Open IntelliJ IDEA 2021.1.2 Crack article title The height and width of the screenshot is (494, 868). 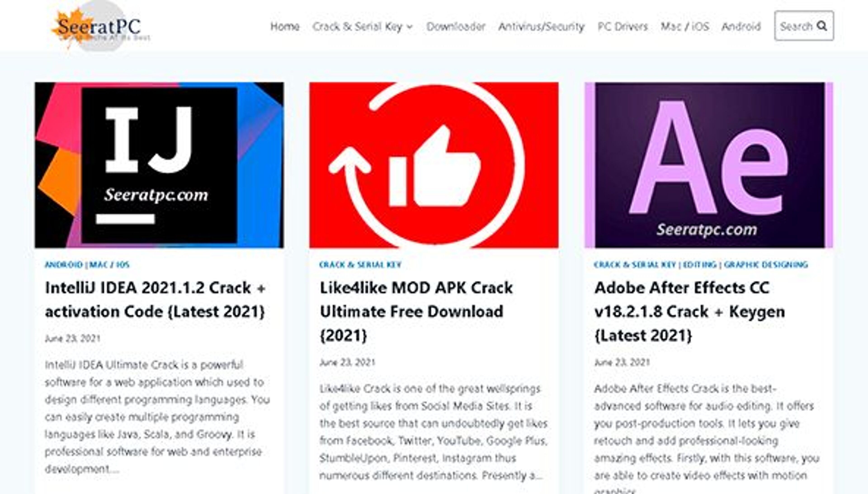click(155, 300)
